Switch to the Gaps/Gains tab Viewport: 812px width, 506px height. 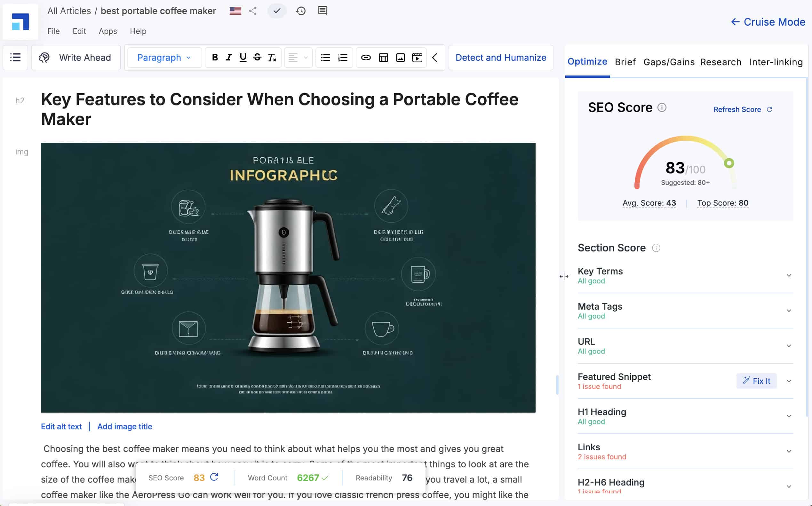[x=669, y=62]
